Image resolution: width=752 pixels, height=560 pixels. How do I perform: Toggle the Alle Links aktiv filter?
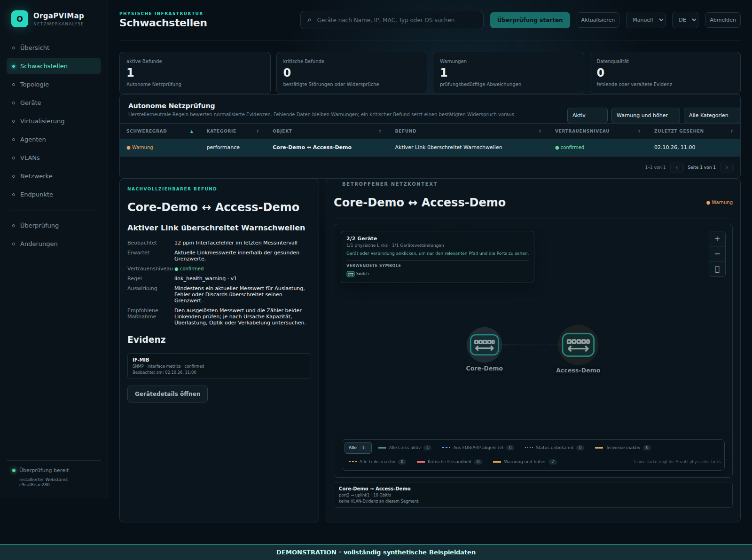[x=405, y=448]
